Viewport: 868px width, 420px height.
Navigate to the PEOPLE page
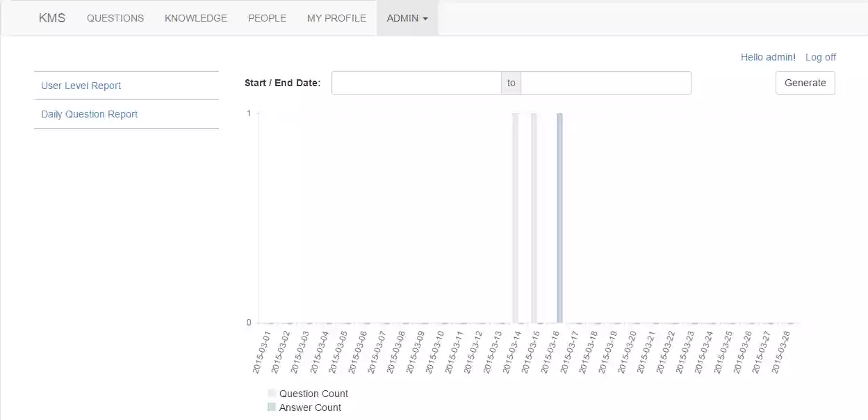pyautogui.click(x=267, y=18)
